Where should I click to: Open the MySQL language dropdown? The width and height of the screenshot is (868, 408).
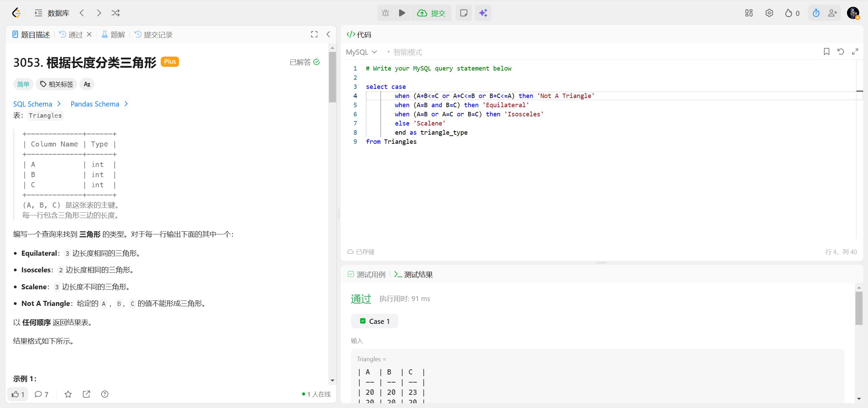click(361, 52)
